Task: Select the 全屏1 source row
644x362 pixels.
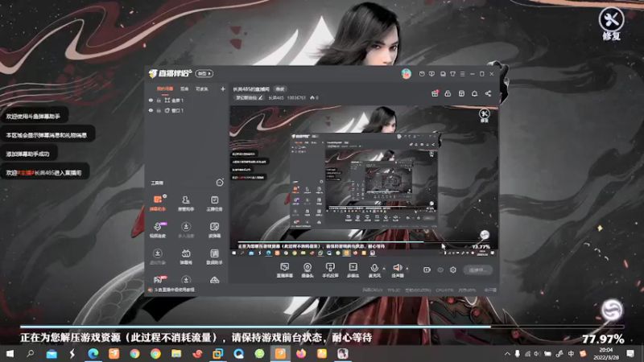Action: tap(188, 100)
